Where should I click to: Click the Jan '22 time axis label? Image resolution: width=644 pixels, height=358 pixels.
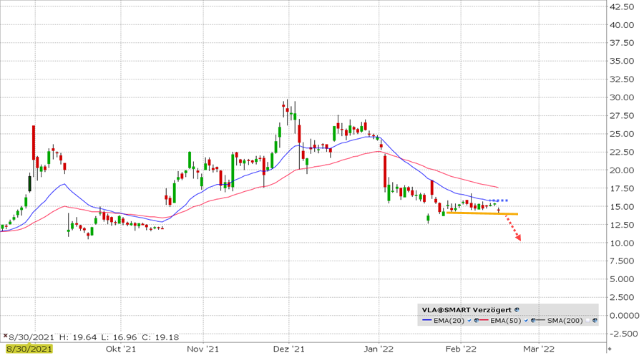click(379, 349)
